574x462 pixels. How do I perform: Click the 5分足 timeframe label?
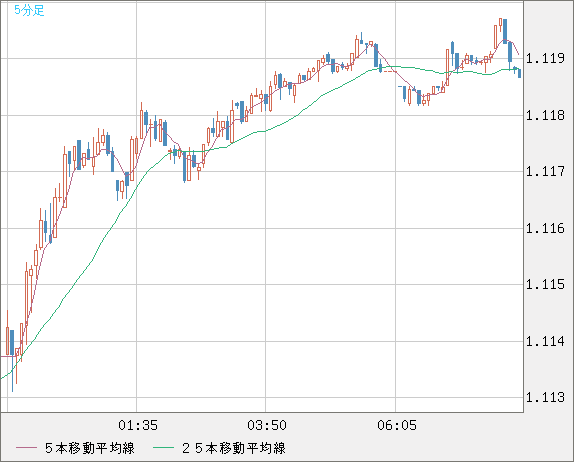coord(29,10)
